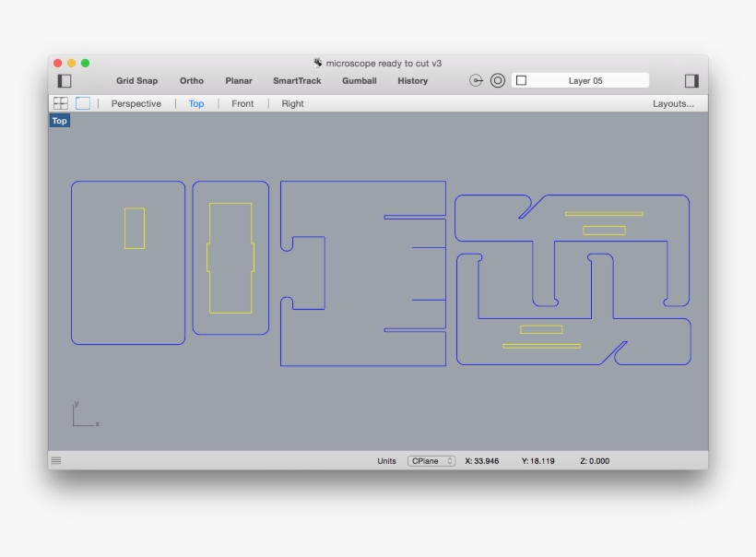Select the single viewport layout icon
The image size is (756, 557).
point(81,103)
